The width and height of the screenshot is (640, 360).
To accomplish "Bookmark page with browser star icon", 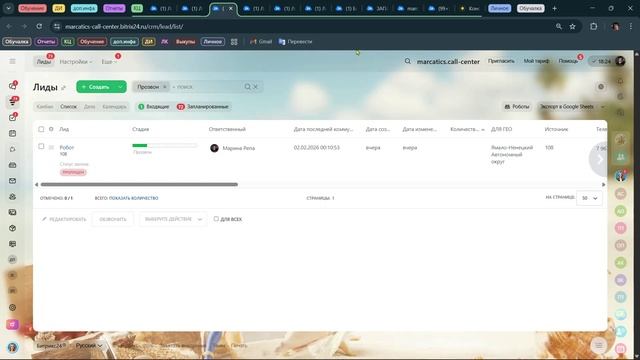I will pos(573,27).
